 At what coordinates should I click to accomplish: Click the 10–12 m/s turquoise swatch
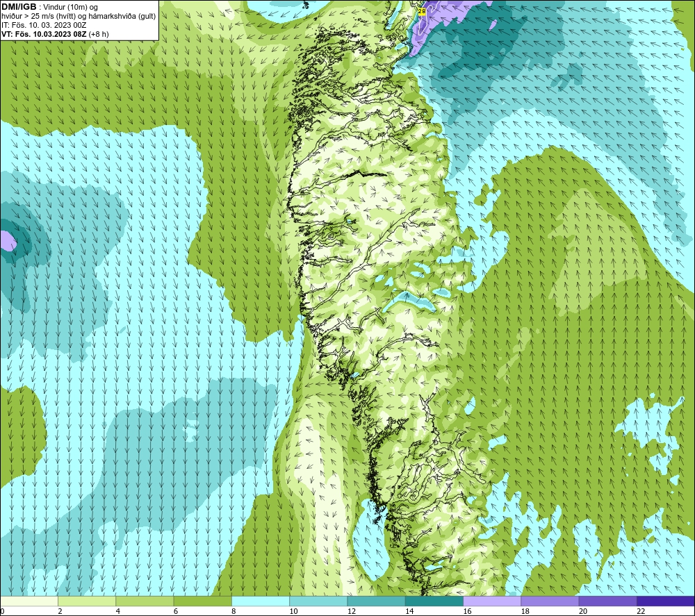tap(318, 601)
